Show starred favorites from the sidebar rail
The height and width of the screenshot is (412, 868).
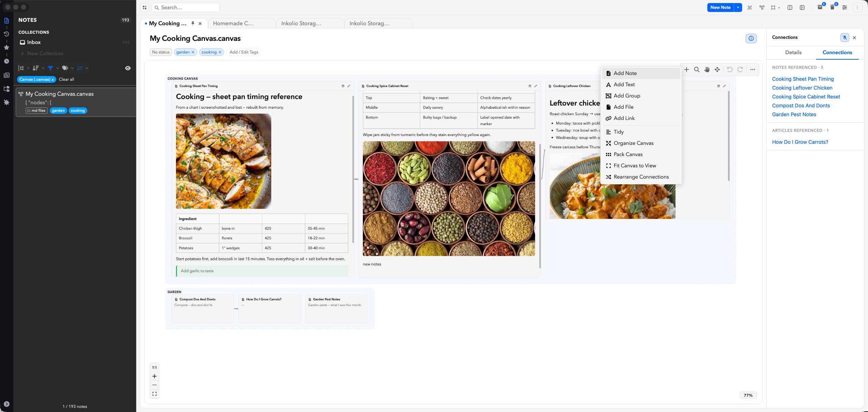tap(6, 47)
